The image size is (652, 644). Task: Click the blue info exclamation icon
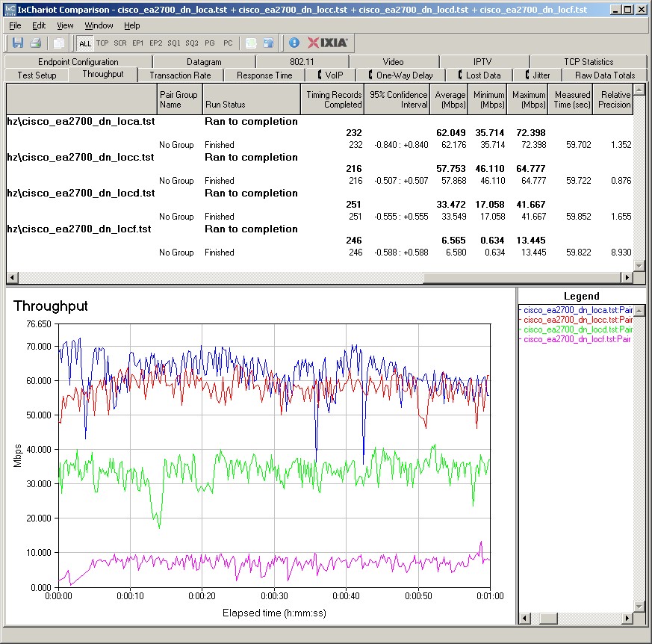[294, 43]
